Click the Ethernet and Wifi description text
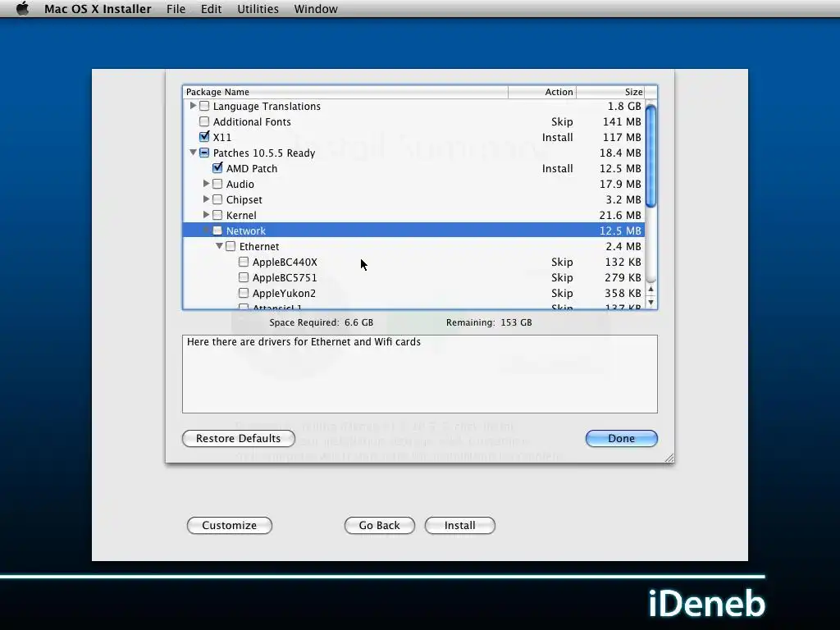Image resolution: width=840 pixels, height=630 pixels. [x=304, y=342]
